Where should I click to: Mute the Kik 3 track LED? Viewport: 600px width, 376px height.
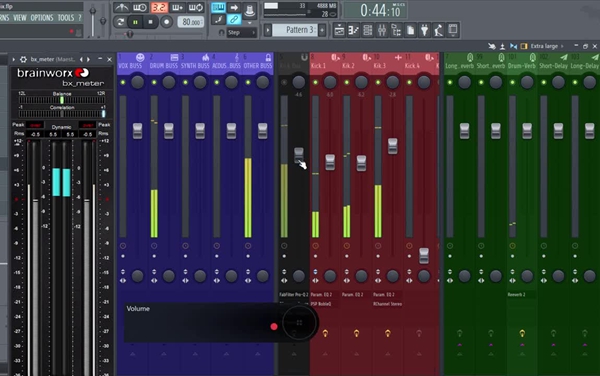(x=378, y=82)
